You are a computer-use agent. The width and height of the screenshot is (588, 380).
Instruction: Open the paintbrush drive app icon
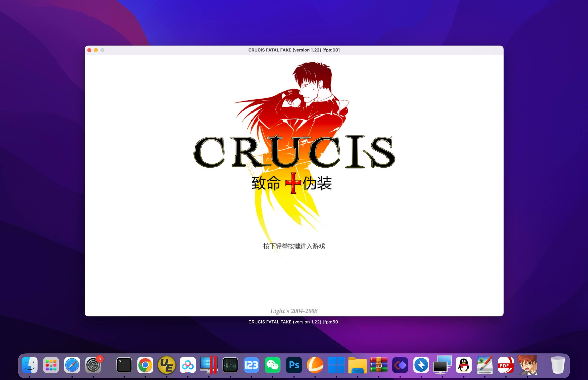[x=485, y=365]
